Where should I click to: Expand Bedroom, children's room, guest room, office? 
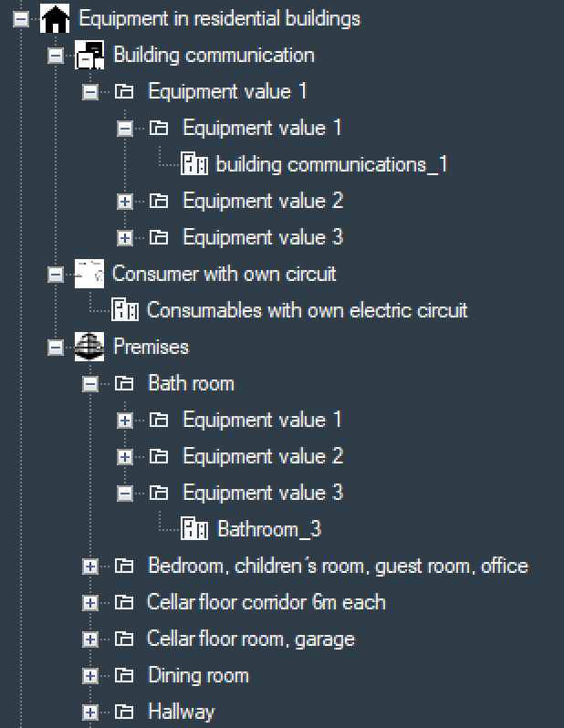(90, 567)
